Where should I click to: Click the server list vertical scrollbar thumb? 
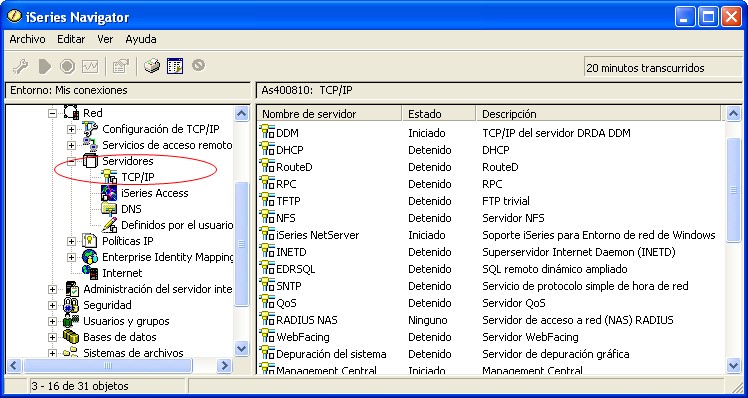(x=733, y=190)
